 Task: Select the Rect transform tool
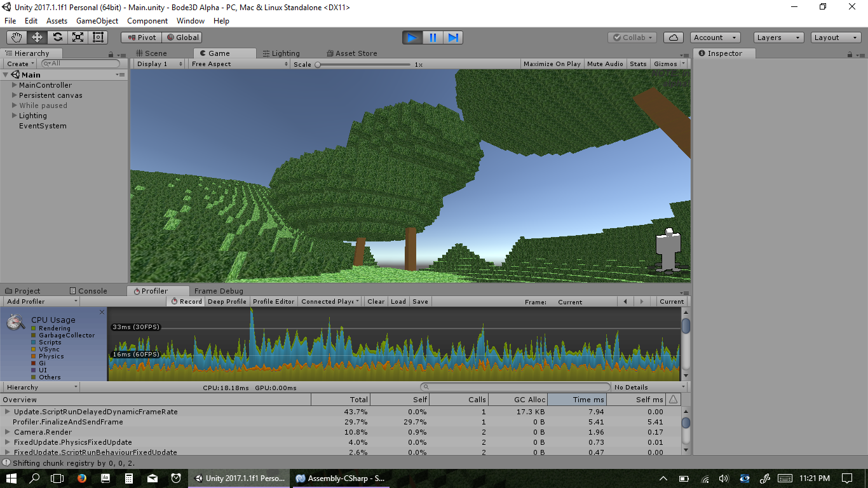[98, 37]
